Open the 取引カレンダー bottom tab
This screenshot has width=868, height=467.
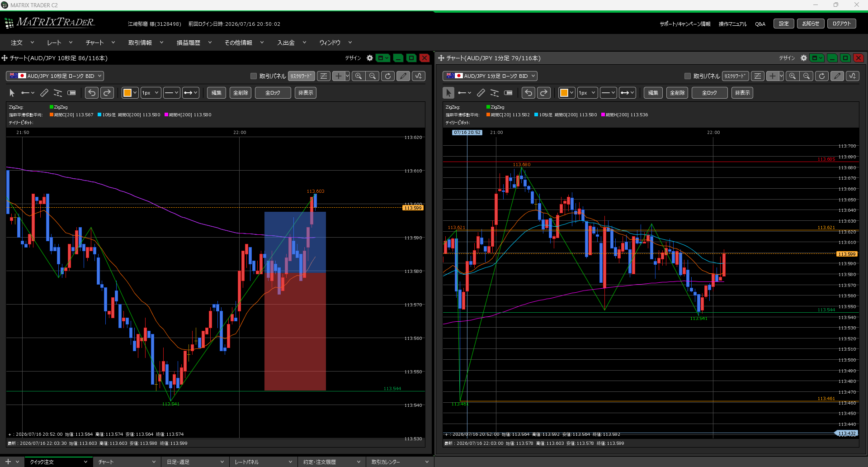pos(400,462)
